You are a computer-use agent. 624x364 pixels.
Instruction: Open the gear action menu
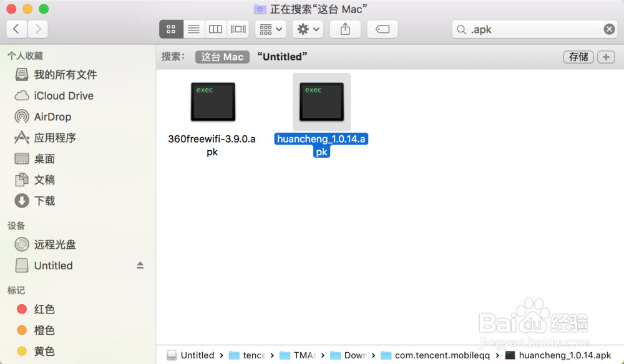[x=308, y=29]
